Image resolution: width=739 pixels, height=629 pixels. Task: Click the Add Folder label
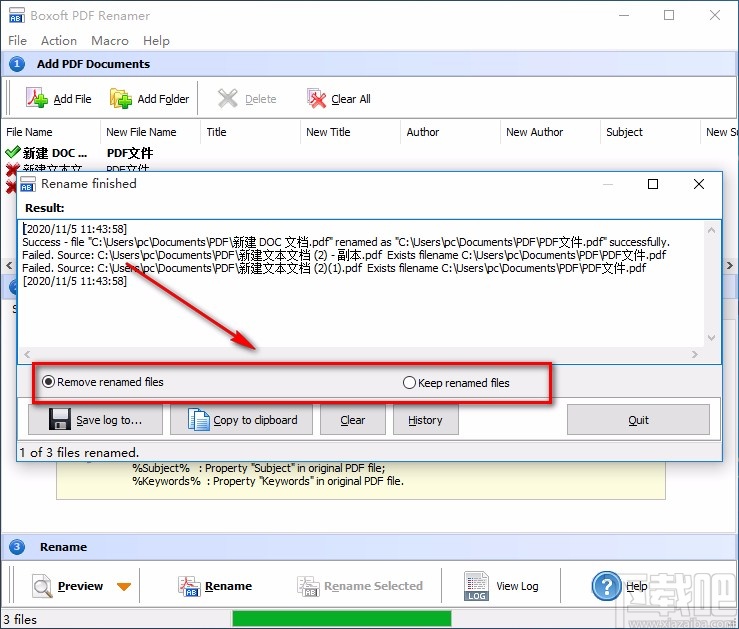(x=163, y=99)
